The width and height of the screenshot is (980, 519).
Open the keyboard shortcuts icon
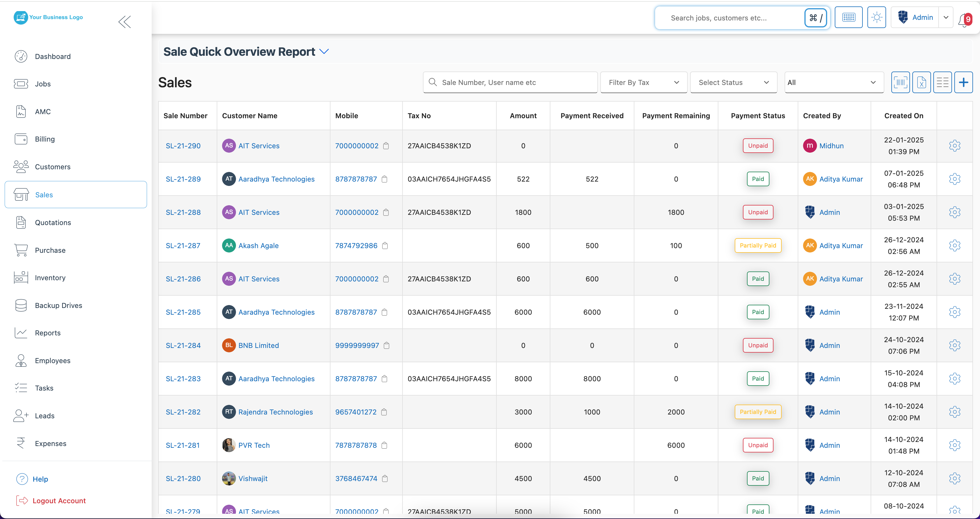(x=848, y=18)
